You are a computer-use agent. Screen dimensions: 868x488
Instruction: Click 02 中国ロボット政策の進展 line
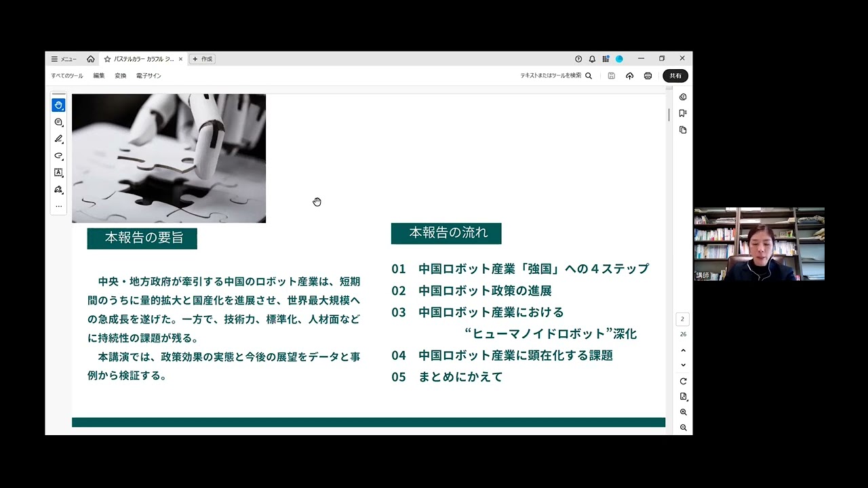click(471, 291)
